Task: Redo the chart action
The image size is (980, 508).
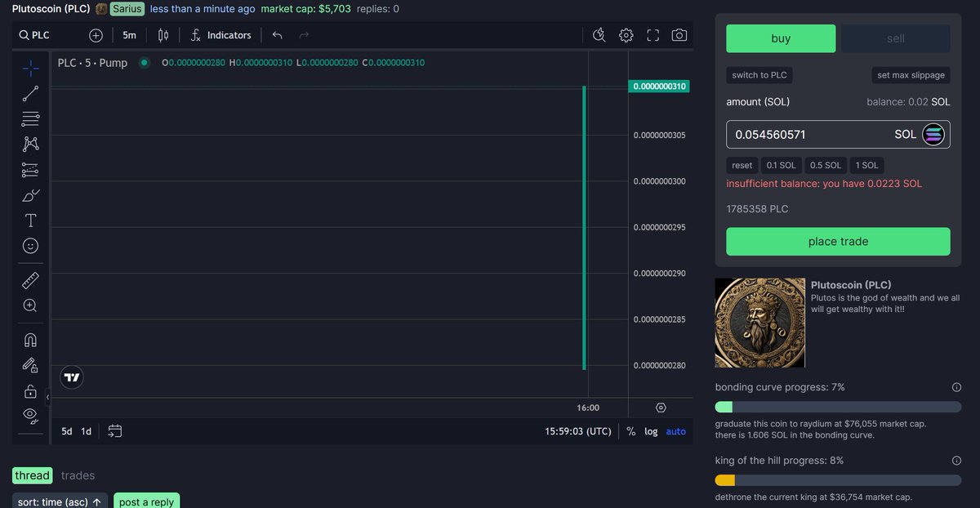Action: point(304,35)
